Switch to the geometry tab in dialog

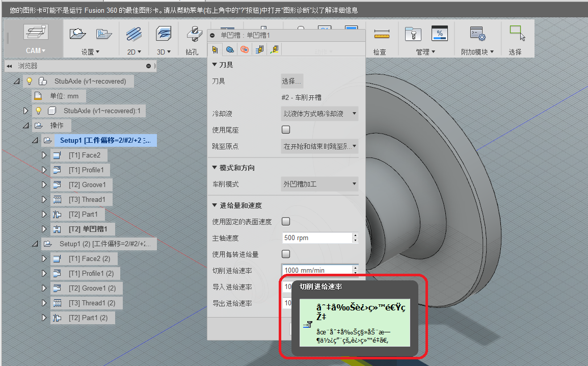pos(230,49)
